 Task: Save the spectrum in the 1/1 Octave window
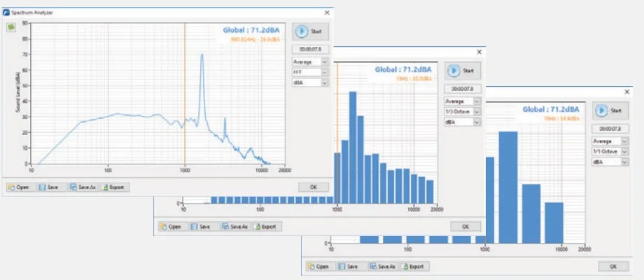coord(352,267)
